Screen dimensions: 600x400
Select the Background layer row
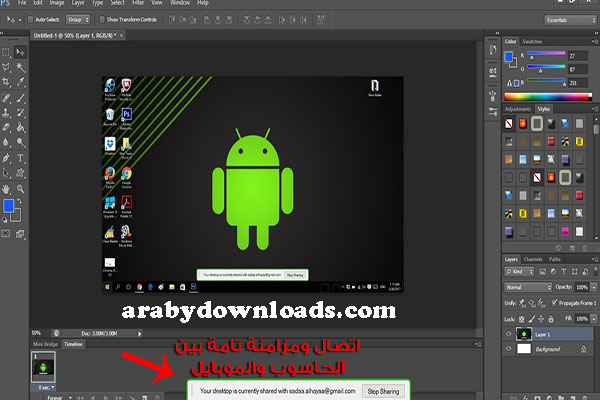coord(548,349)
